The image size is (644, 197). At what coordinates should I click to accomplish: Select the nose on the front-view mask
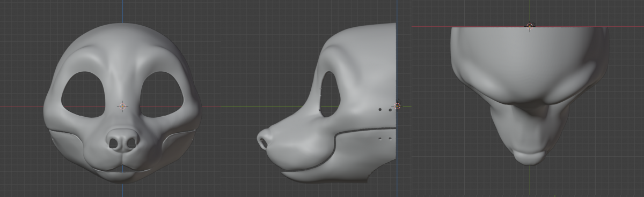point(122,140)
